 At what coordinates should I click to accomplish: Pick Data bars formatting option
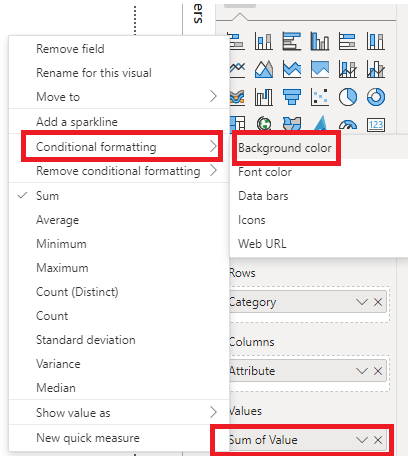(x=319, y=196)
